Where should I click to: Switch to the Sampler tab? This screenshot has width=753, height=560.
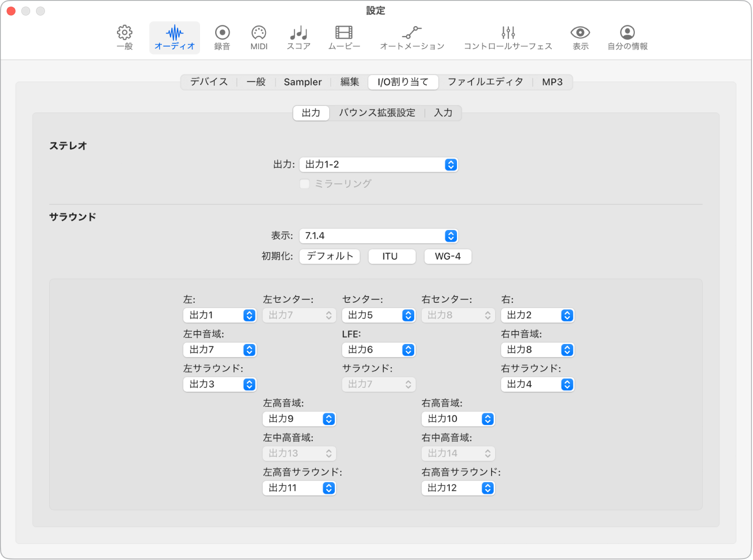click(302, 81)
